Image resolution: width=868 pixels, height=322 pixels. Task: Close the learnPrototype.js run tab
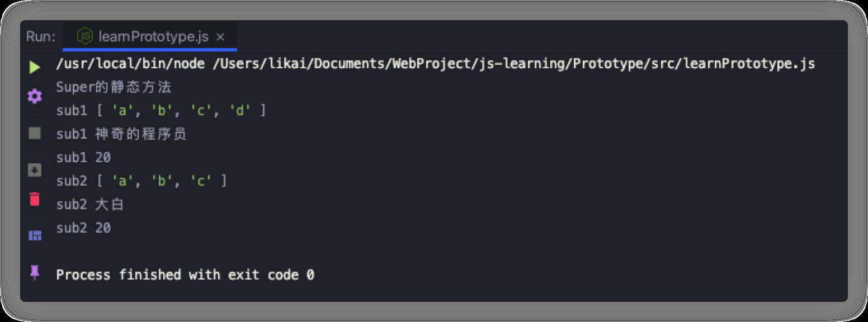(x=220, y=37)
